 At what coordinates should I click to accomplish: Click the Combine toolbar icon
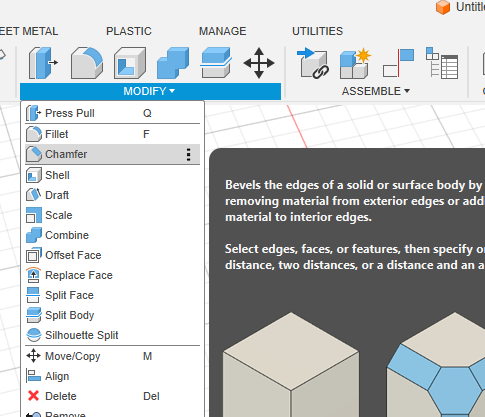pos(173,63)
